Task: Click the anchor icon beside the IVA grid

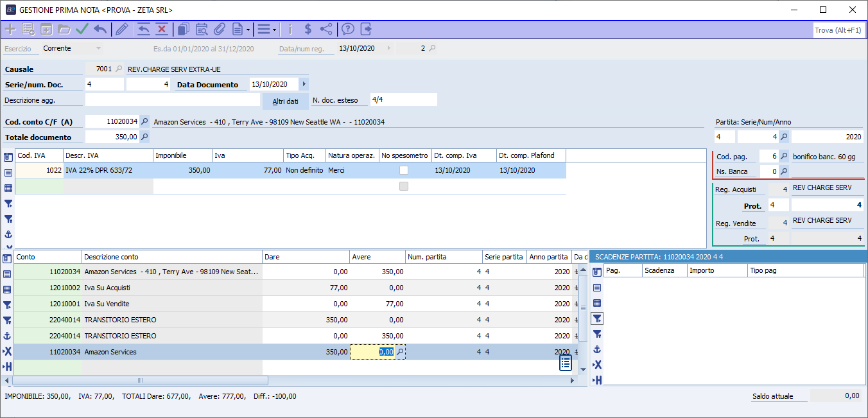Action: click(8, 234)
